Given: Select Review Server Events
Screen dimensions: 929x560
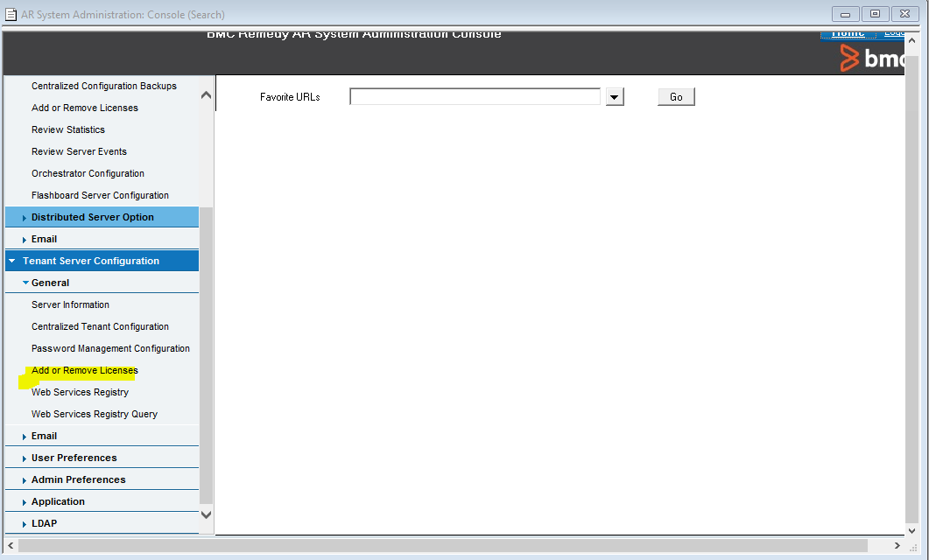Looking at the screenshot, I should pos(79,151).
